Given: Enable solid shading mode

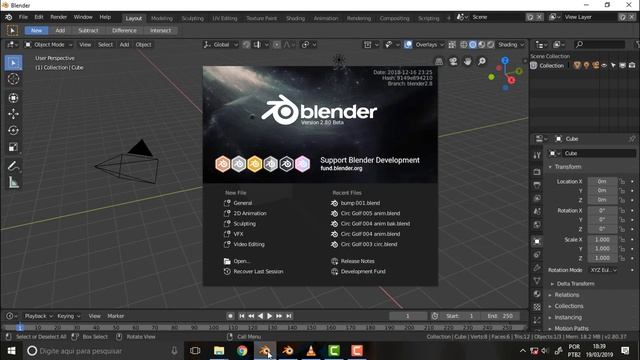Looking at the screenshot, I should coord(473,44).
